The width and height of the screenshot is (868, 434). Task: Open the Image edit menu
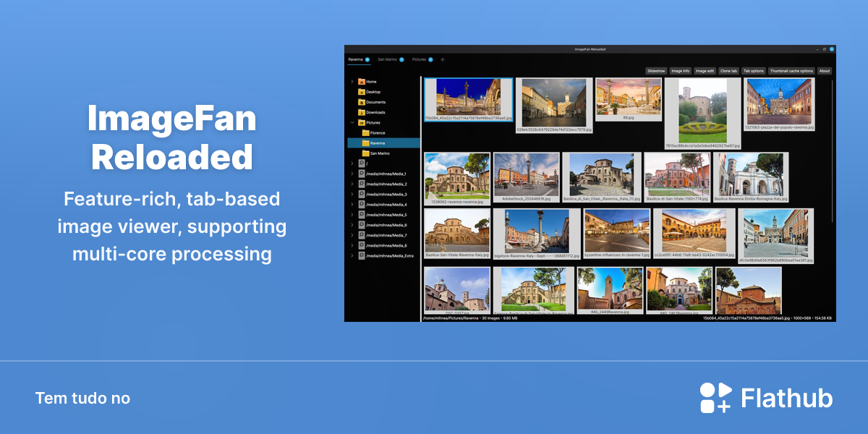pos(705,71)
